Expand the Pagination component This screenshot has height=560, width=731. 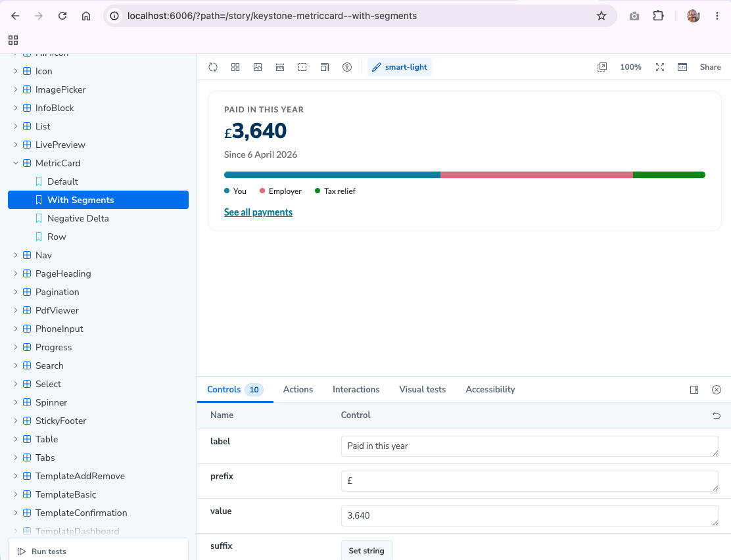click(x=15, y=292)
